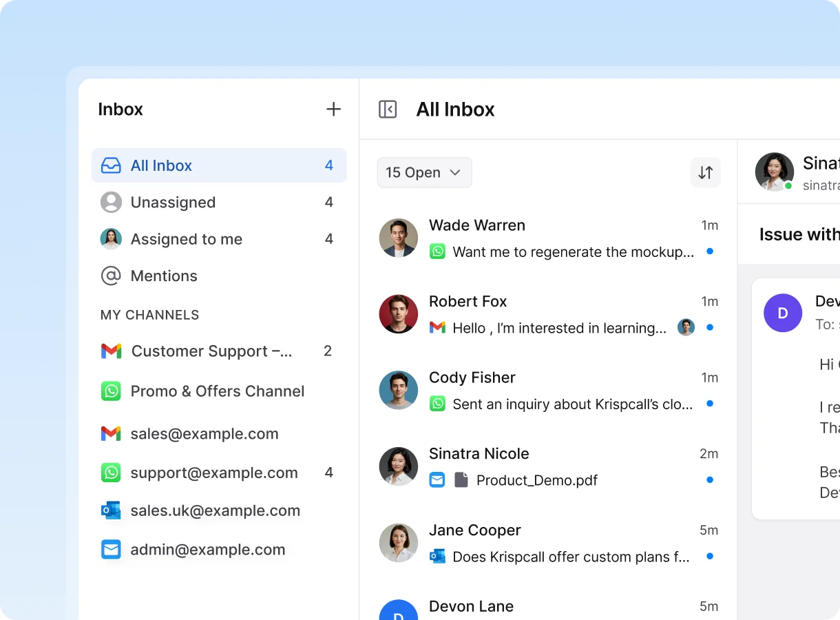This screenshot has width=840, height=620.
Task: Click the assignee avatar in Robert Fox's row
Action: (686, 327)
